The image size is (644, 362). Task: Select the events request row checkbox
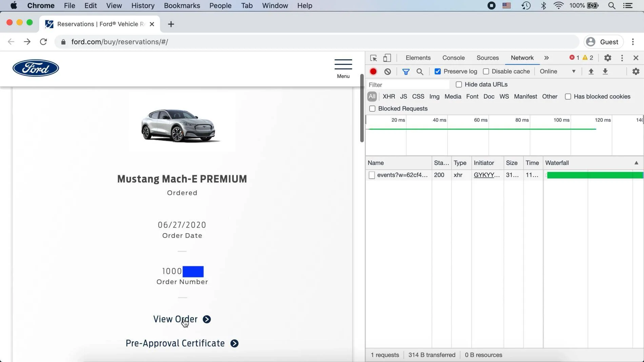click(x=372, y=175)
